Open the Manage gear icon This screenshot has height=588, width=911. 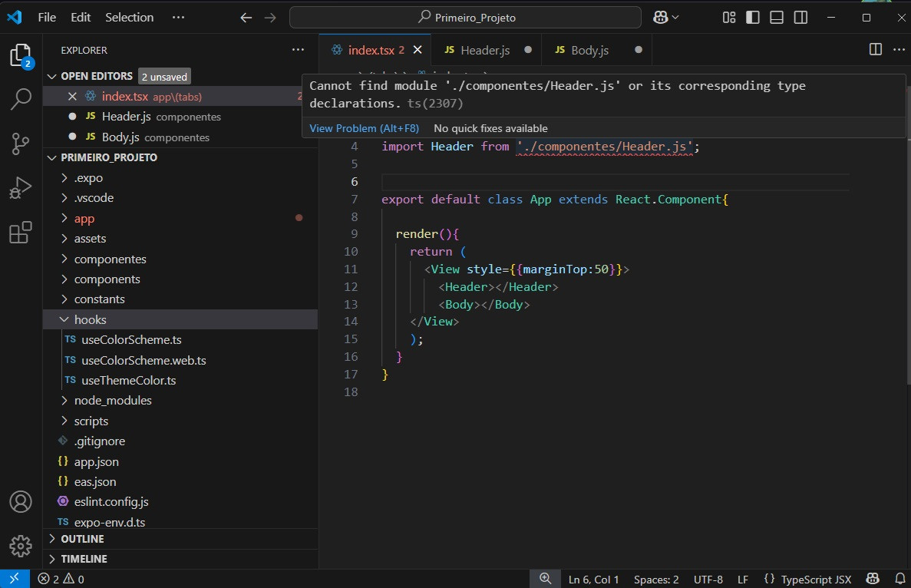click(21, 547)
